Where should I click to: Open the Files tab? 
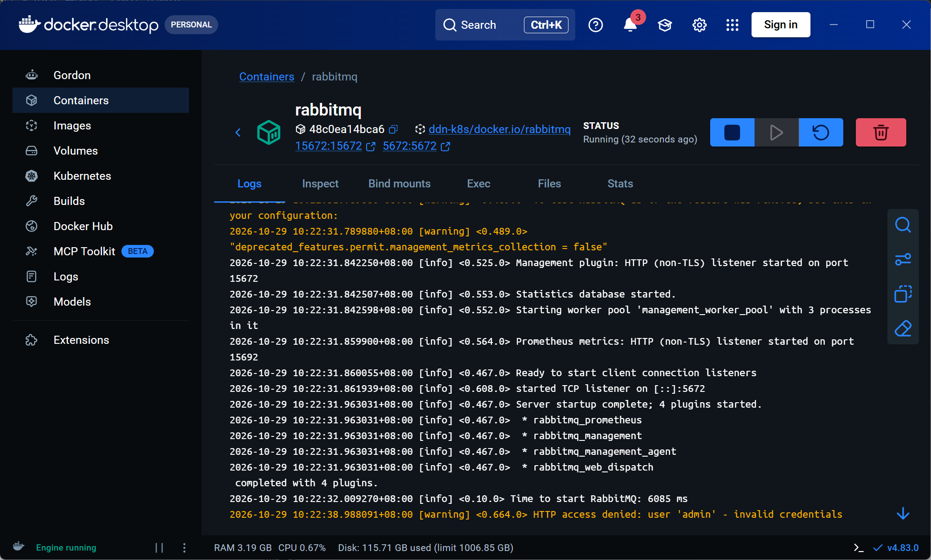point(549,184)
